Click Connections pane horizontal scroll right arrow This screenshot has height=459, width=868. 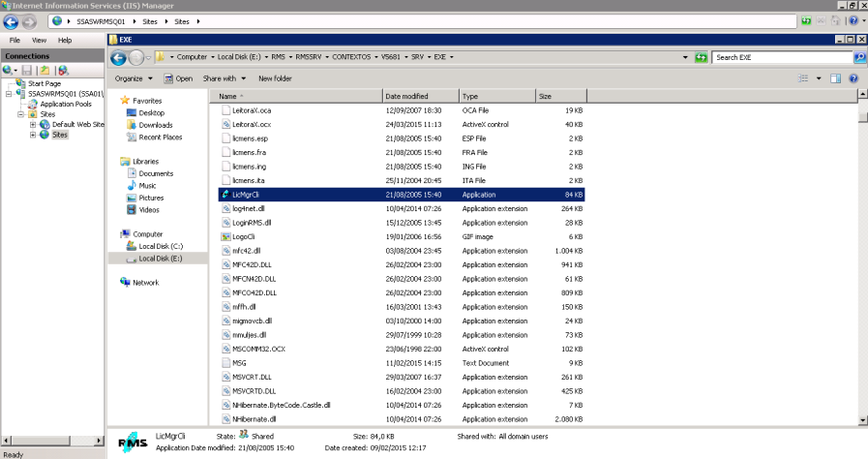pos(99,441)
